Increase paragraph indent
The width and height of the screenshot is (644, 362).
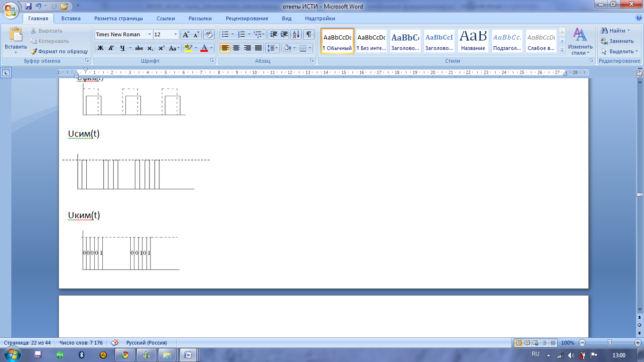[284, 34]
